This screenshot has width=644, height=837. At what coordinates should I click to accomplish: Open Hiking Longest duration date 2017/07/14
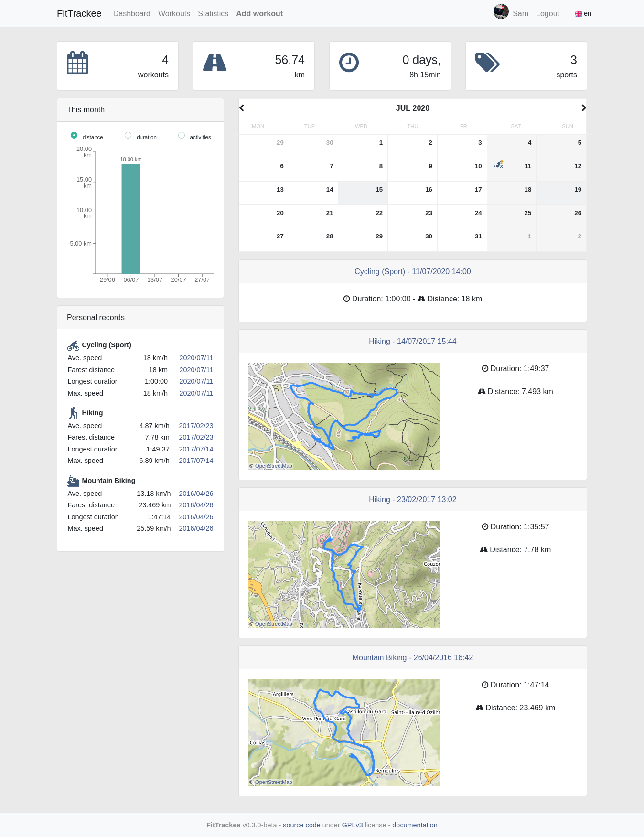[x=196, y=449]
